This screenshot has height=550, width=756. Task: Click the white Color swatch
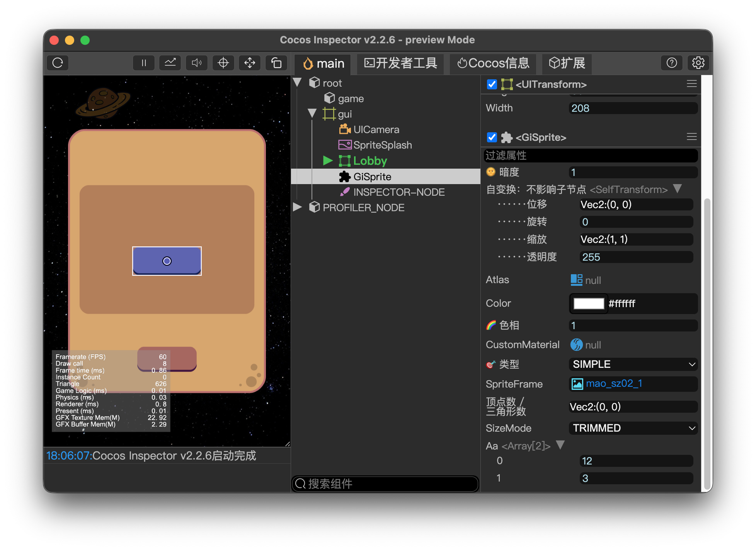588,304
